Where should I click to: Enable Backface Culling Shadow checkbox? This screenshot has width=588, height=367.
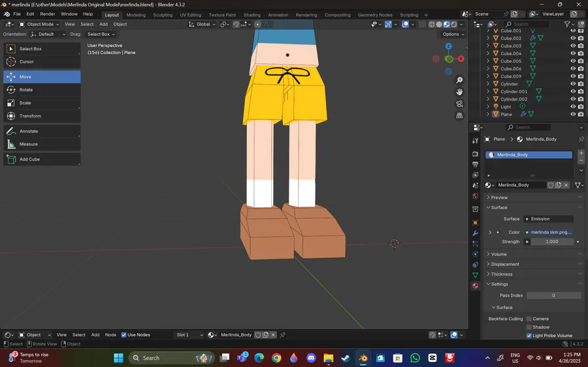pos(529,327)
